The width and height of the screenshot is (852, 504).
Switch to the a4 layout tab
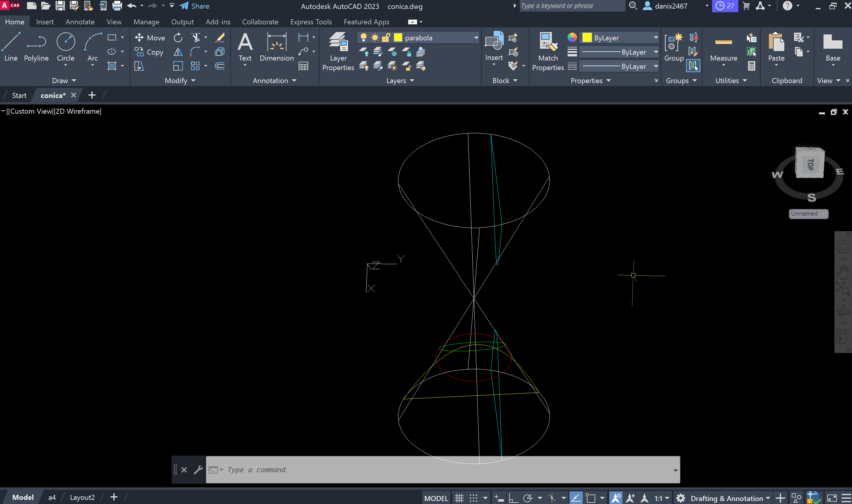52,497
